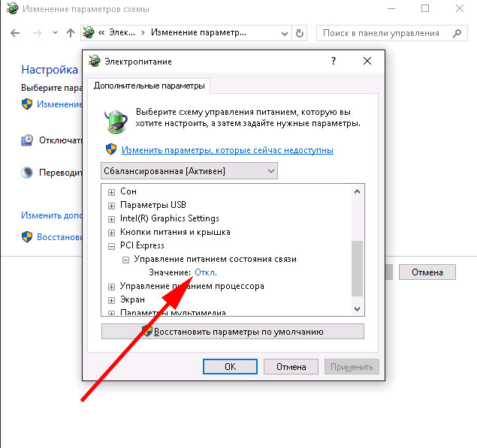The height and width of the screenshot is (448, 477).
Task: Click the address bar power options icon
Action: coord(89,32)
